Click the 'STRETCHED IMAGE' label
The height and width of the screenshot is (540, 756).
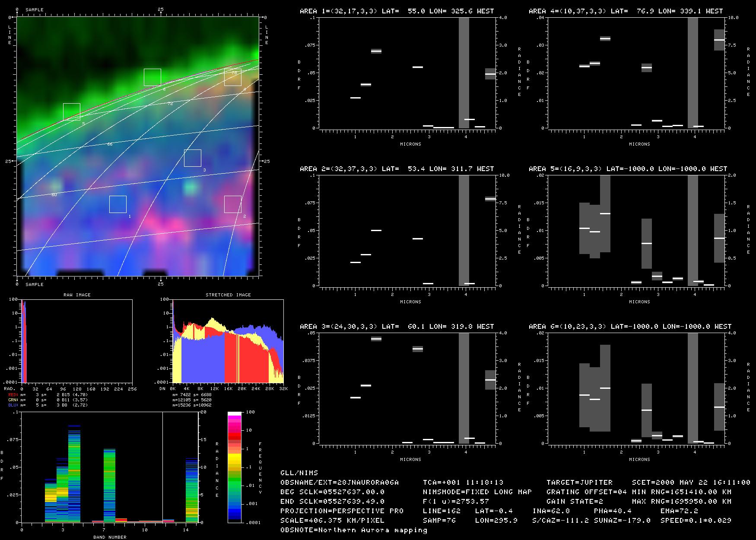click(228, 295)
